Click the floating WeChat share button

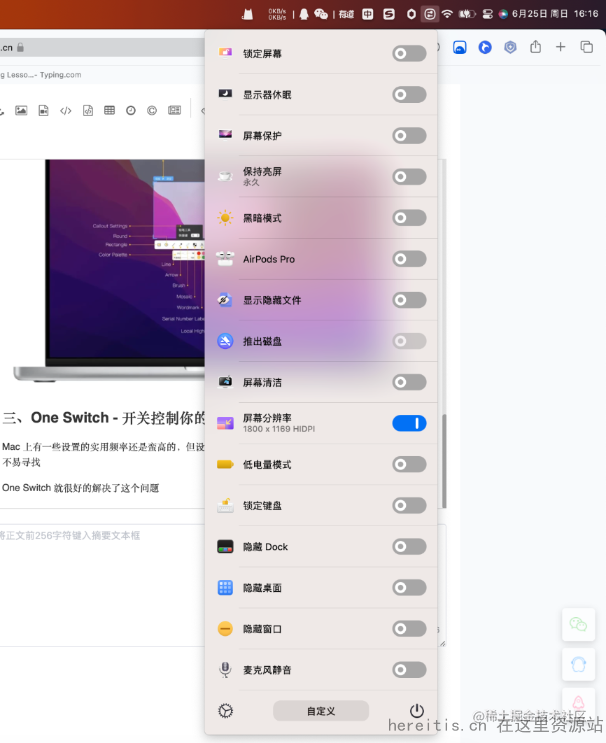[x=578, y=624]
